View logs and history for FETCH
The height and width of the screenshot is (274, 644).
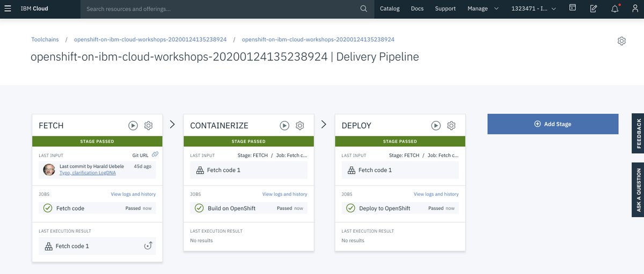[x=133, y=194]
